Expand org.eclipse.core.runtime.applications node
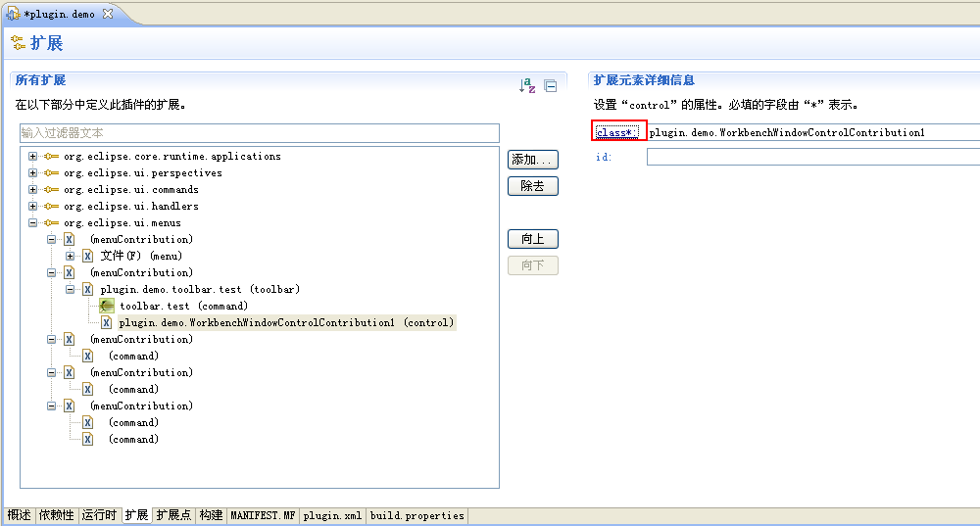The image size is (980, 526). tap(32, 156)
